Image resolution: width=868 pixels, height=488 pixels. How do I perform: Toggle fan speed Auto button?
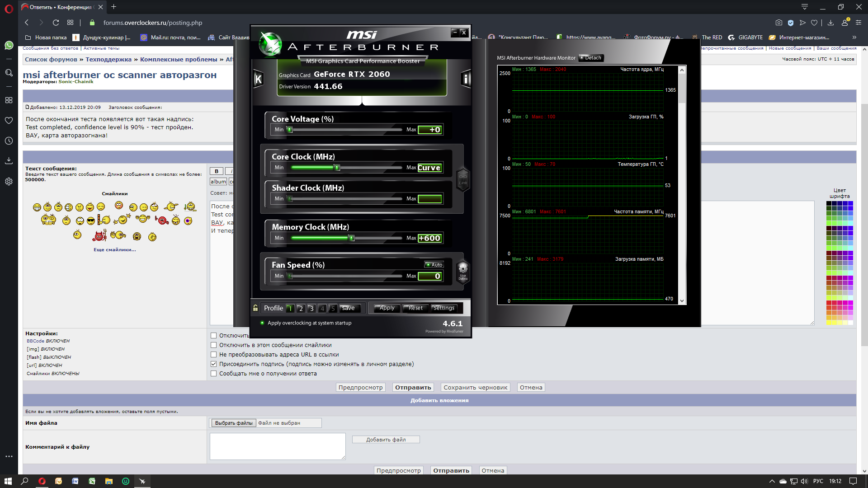pos(434,265)
